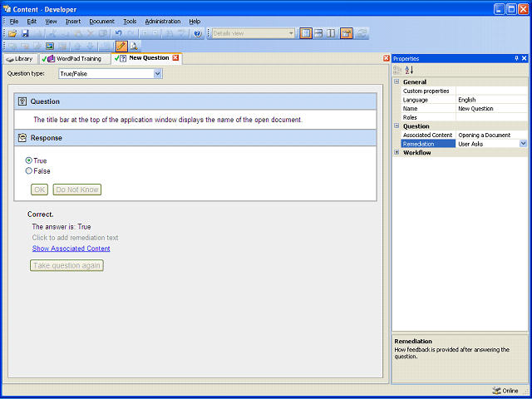Click the grayed Move Down arrow icon
This screenshot has width=532, height=399.
click(90, 46)
